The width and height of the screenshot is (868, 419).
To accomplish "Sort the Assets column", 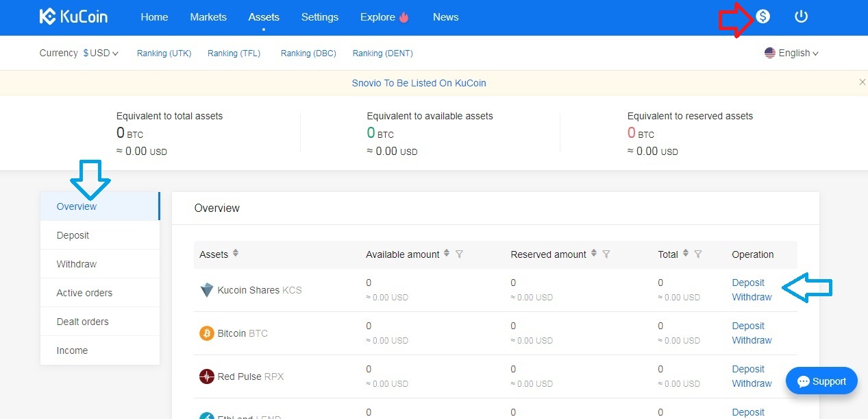I will tap(236, 254).
